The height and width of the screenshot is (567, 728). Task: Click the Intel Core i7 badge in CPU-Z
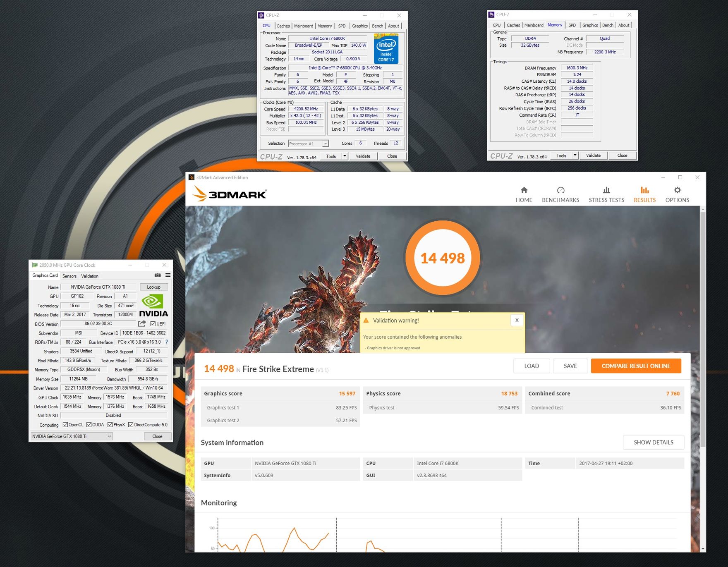(386, 49)
